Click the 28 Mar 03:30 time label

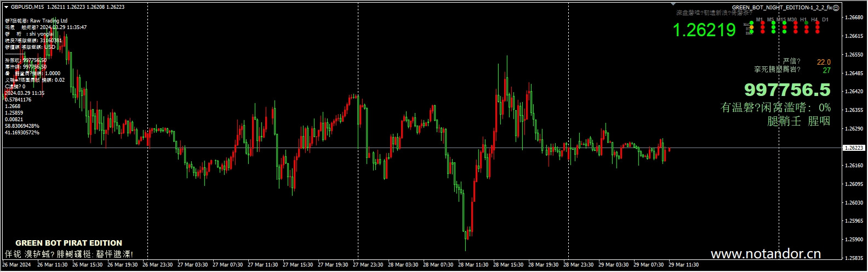[403, 265]
